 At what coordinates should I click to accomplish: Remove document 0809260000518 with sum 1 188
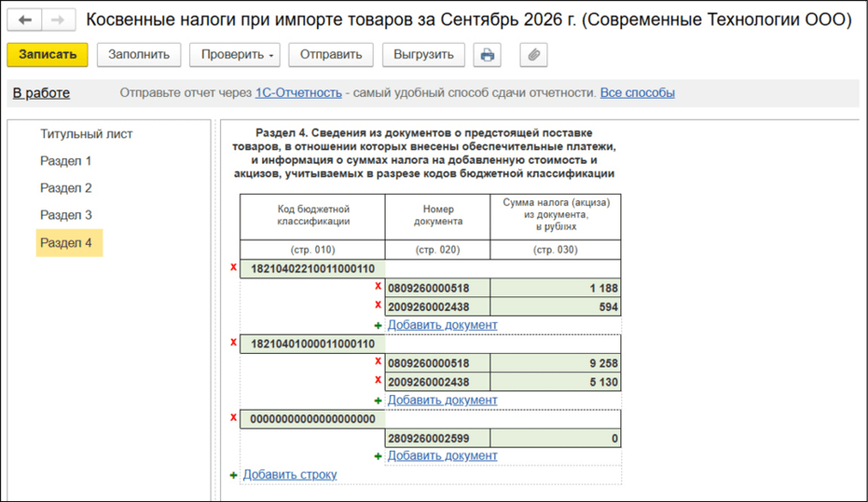click(378, 286)
